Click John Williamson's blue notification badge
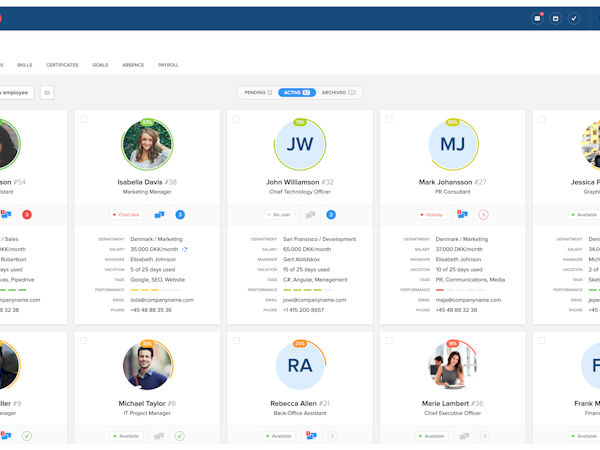Viewport: 600px width, 450px height. coord(331,215)
